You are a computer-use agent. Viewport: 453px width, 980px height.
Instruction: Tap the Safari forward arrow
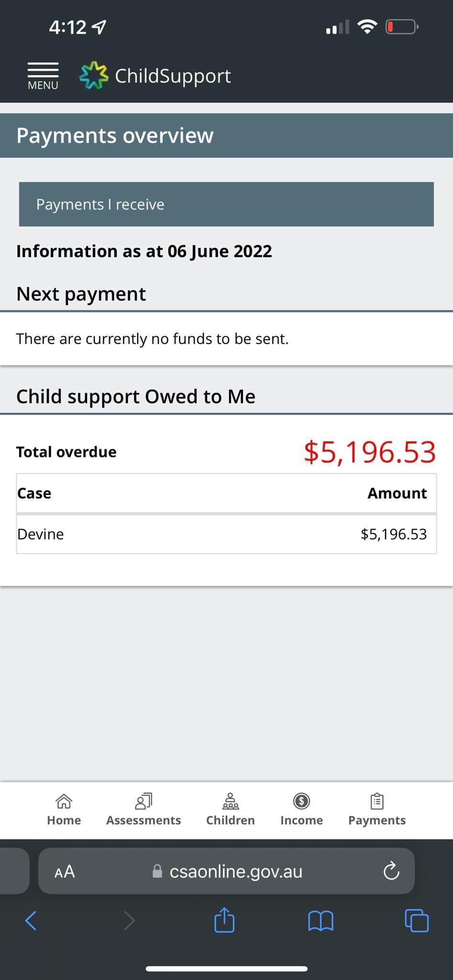pos(129,921)
